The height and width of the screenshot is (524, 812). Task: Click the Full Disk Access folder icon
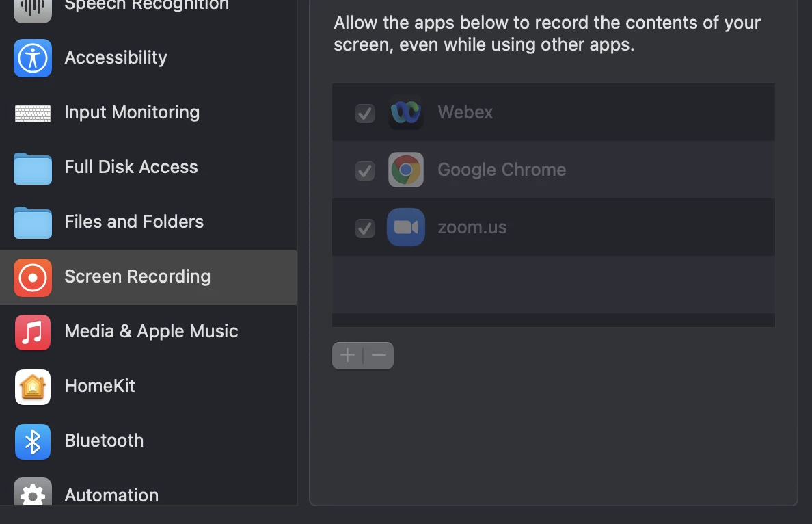pyautogui.click(x=33, y=168)
